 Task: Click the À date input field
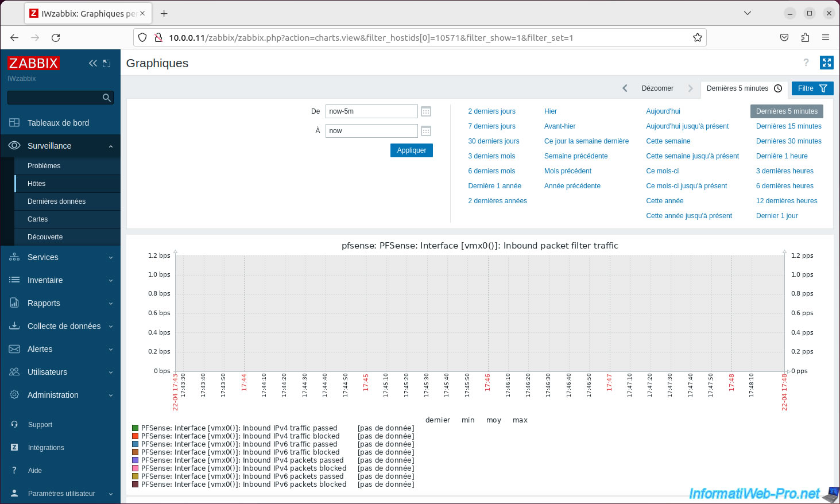tap(371, 131)
